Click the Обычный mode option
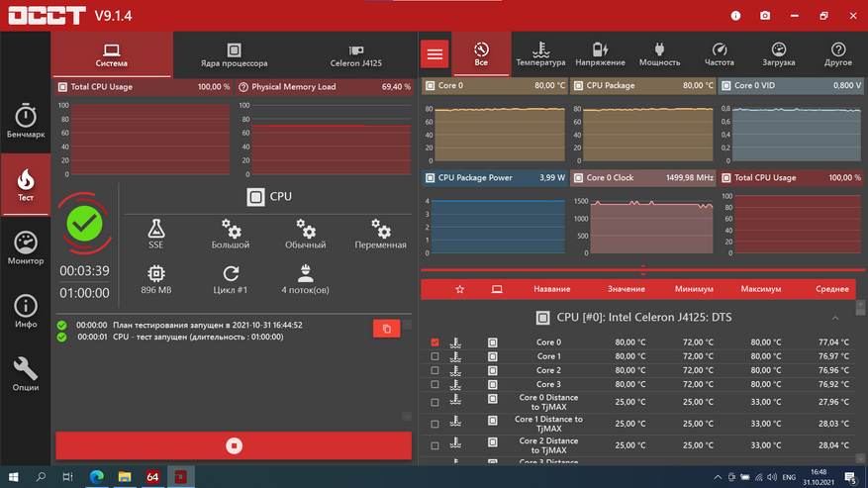The width and height of the screenshot is (868, 488). point(305,234)
